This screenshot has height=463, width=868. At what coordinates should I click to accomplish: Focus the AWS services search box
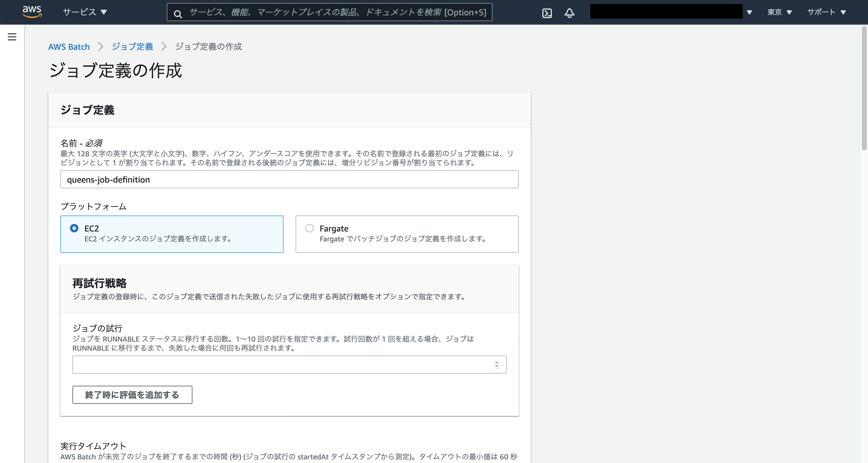tap(329, 12)
